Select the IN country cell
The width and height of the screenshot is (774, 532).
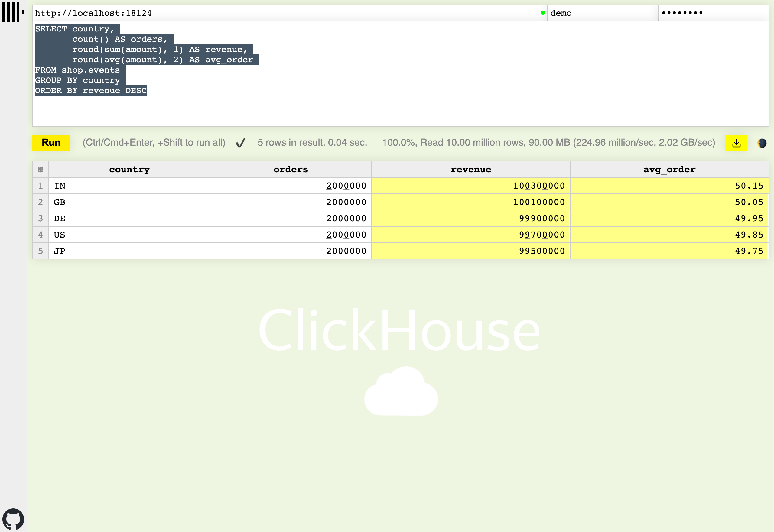[x=129, y=186]
